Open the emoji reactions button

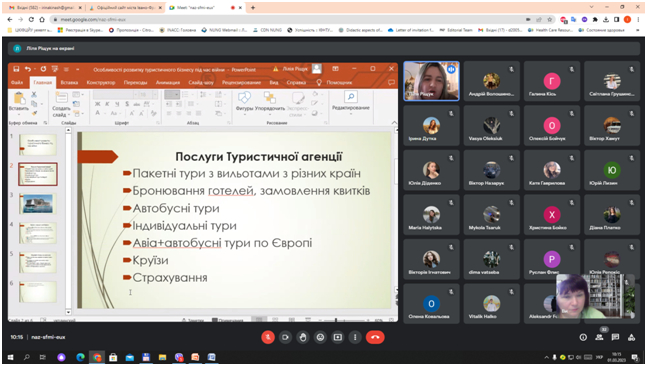coord(320,337)
